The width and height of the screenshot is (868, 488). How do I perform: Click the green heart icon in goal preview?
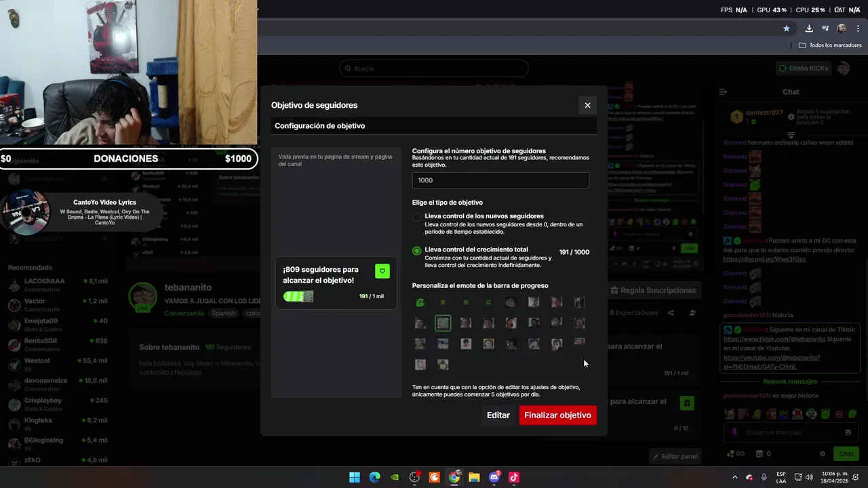382,271
